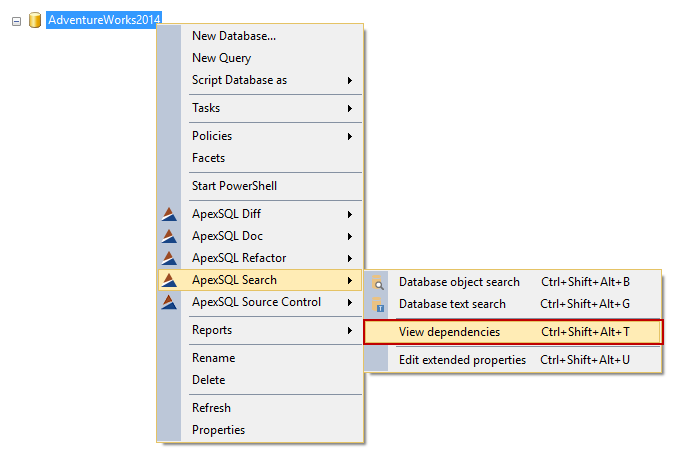Collapse the AdventureWorks2014 tree node
The width and height of the screenshot is (677, 456).
(16, 21)
